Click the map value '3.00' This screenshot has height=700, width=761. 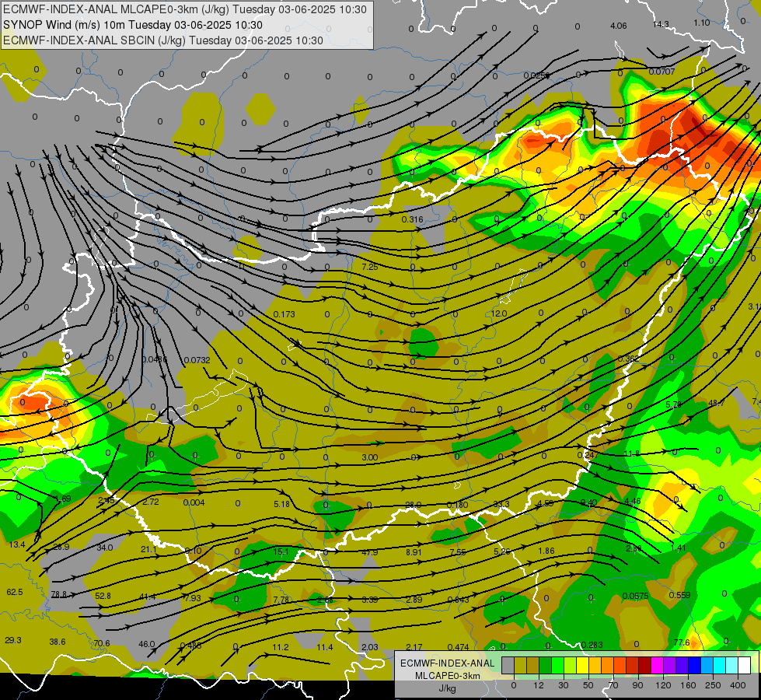pos(370,457)
